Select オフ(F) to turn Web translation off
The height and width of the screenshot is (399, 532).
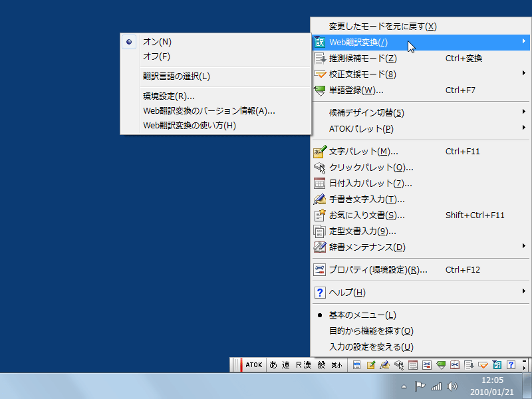click(x=215, y=57)
